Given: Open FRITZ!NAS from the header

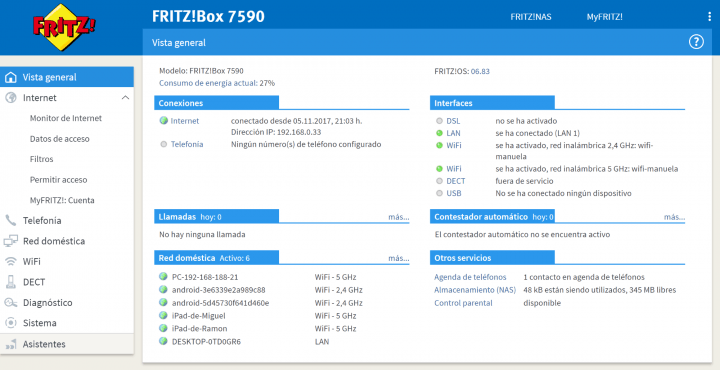Looking at the screenshot, I should click(x=531, y=17).
